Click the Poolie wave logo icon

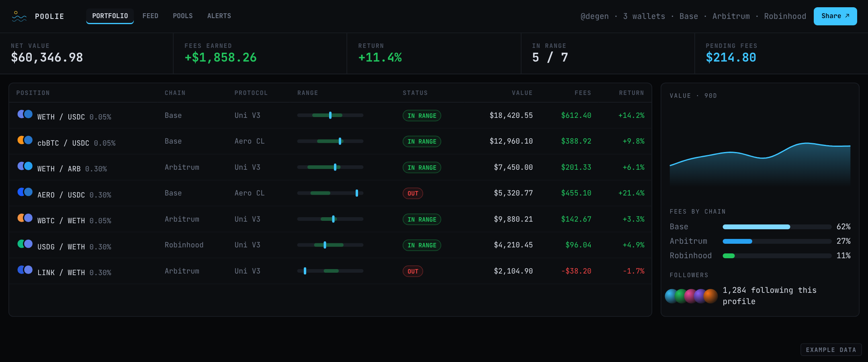pyautogui.click(x=19, y=16)
